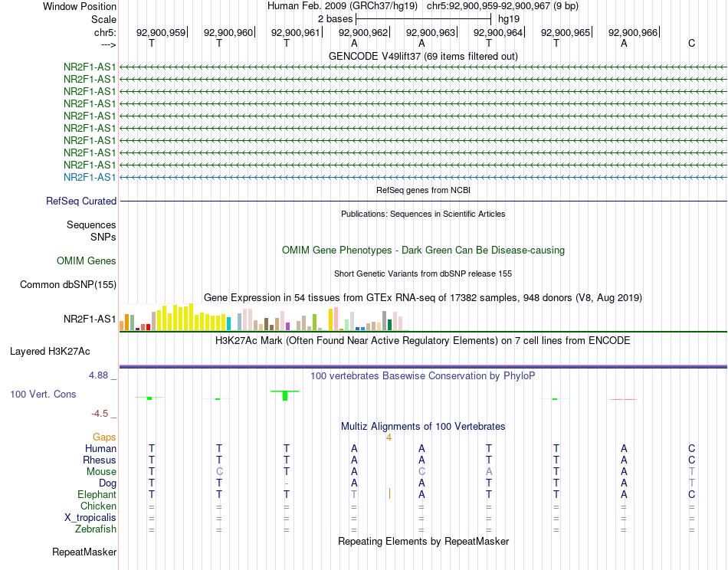Click the blue NR2F1-AS1 transcript label
Image resolution: width=728 pixels, height=570 pixels.
tap(90, 177)
